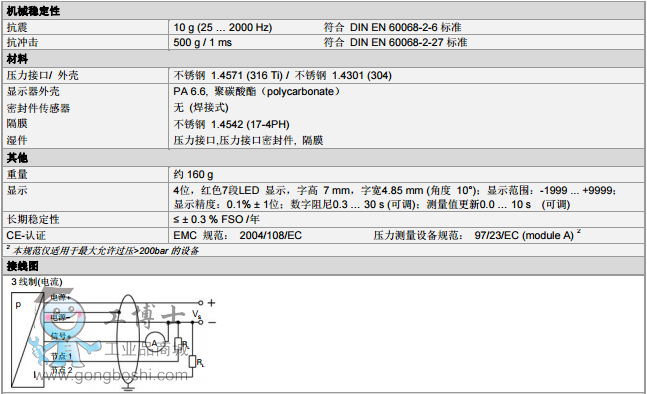
Task: Click the cable shield ellipse in diagram
Action: 128,340
